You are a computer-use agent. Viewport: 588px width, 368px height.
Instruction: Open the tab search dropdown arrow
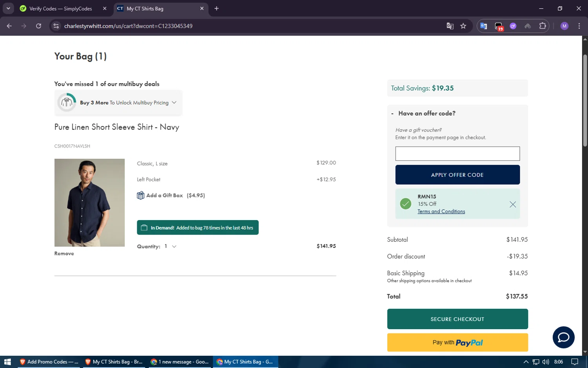click(8, 8)
